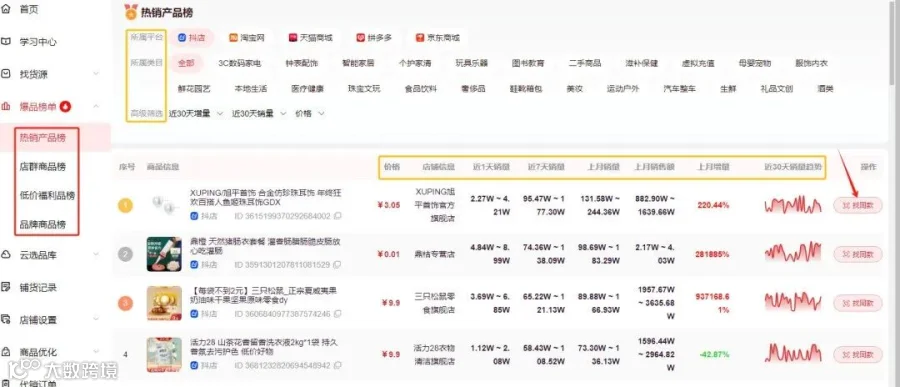
Task: Open the 活力28 山茶花 laundry liquid title link
Action: click(x=264, y=347)
